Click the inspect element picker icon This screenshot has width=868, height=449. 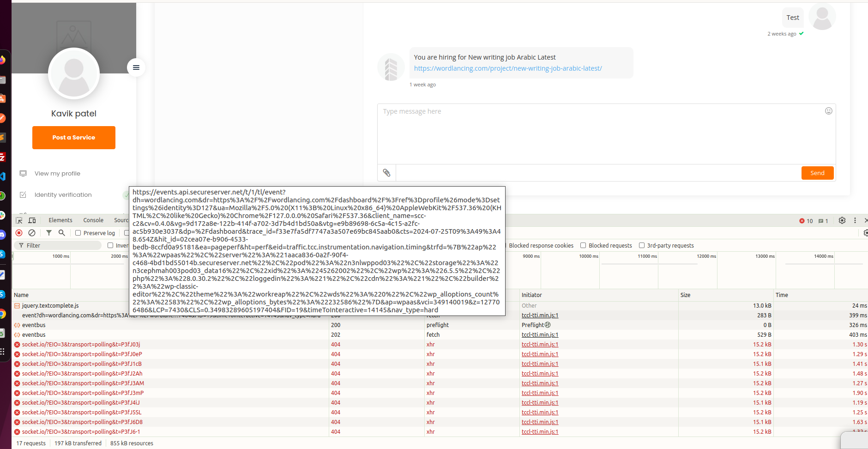(19, 220)
